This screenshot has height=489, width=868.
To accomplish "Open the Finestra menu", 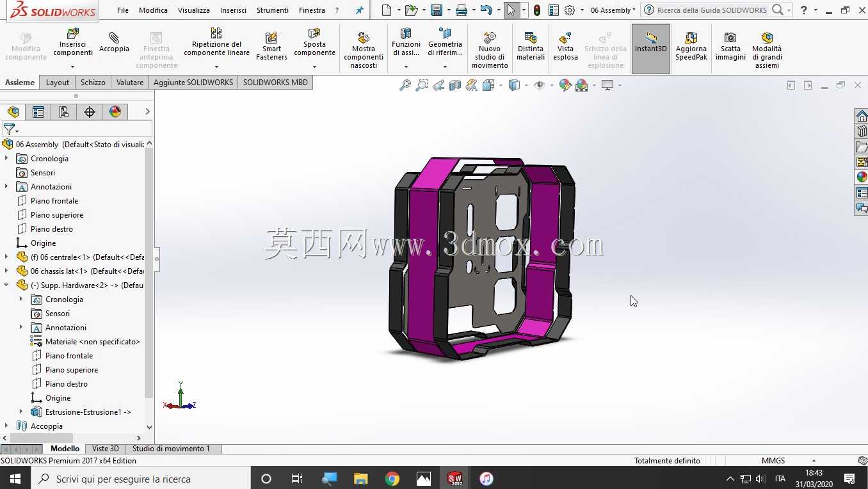I will coord(312,10).
